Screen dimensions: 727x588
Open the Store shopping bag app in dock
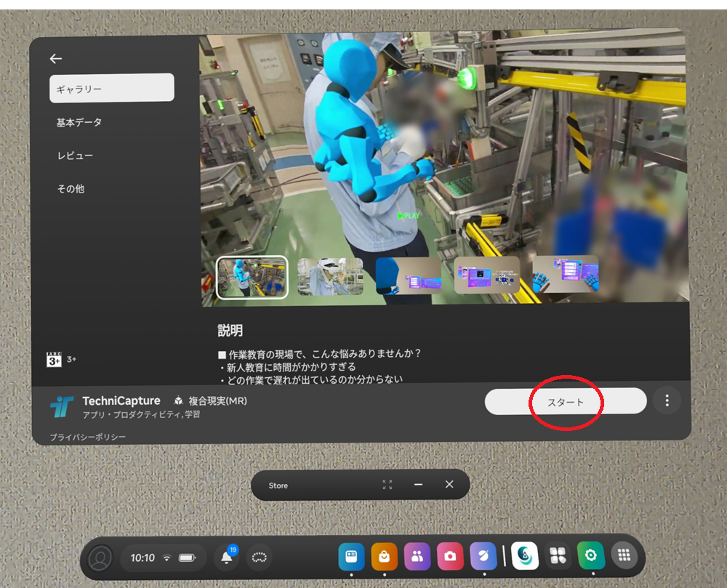click(384, 557)
